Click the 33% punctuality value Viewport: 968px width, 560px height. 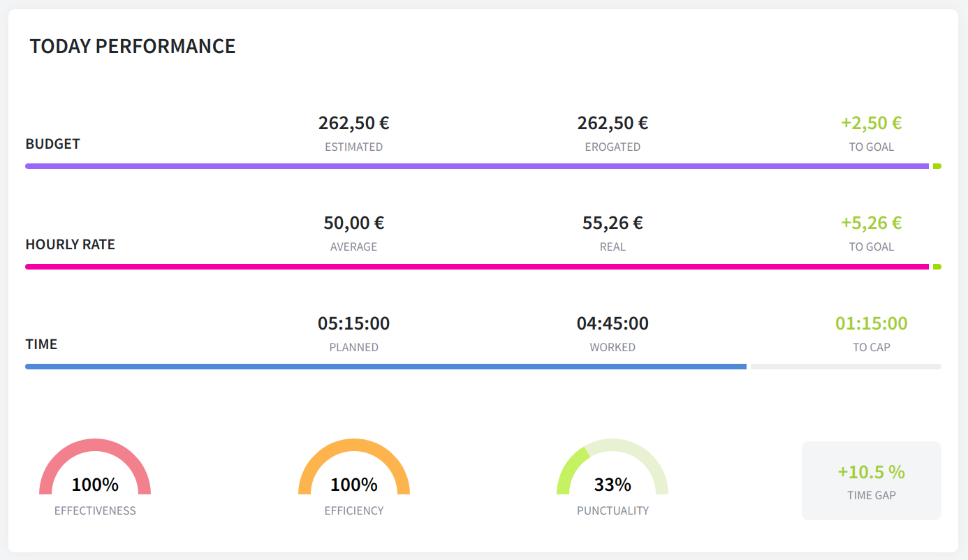tap(613, 485)
